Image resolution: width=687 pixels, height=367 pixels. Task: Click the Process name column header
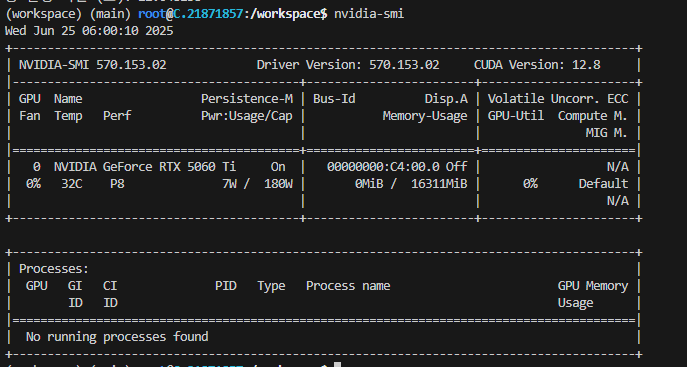coord(348,286)
